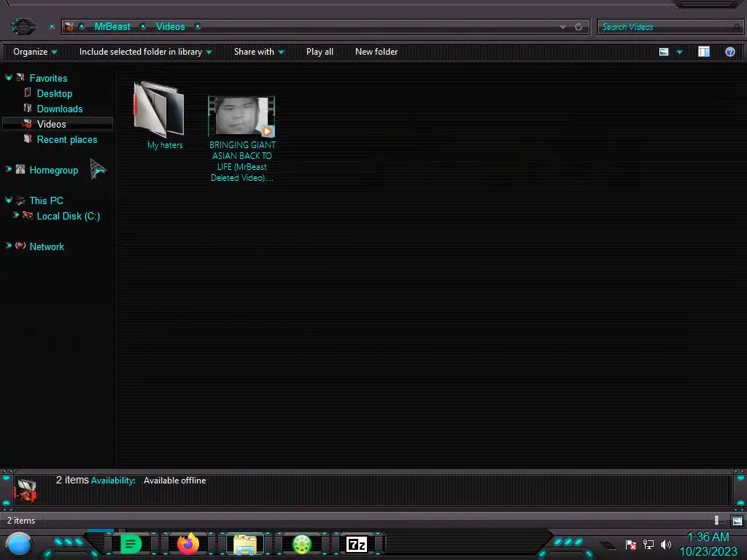
Task: Click Available offline value in details pane
Action: click(175, 481)
